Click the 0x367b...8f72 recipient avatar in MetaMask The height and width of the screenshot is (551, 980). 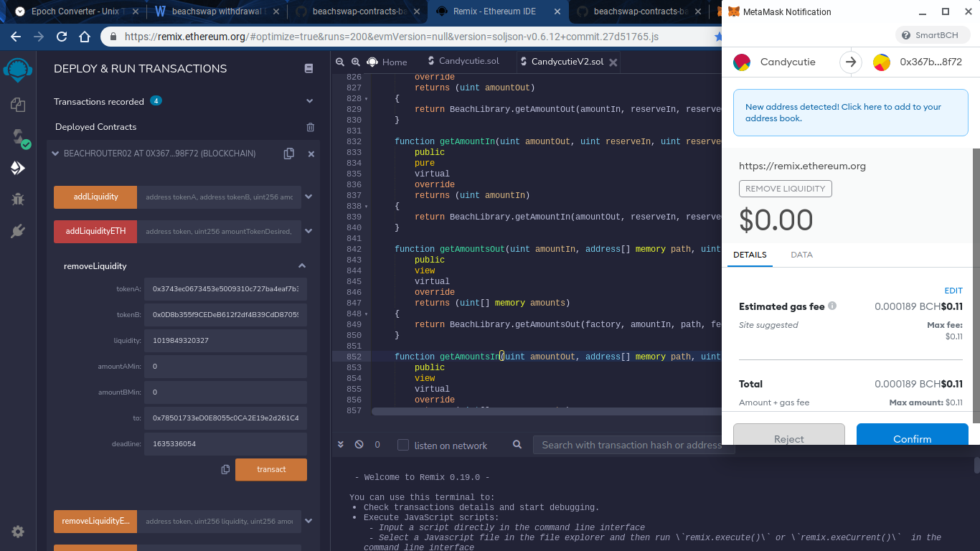pos(882,62)
